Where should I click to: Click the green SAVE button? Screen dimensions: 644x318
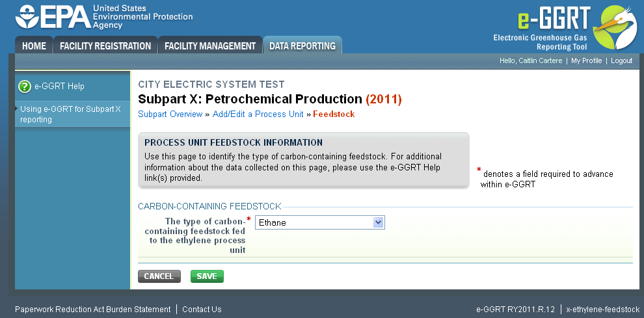coord(207,276)
